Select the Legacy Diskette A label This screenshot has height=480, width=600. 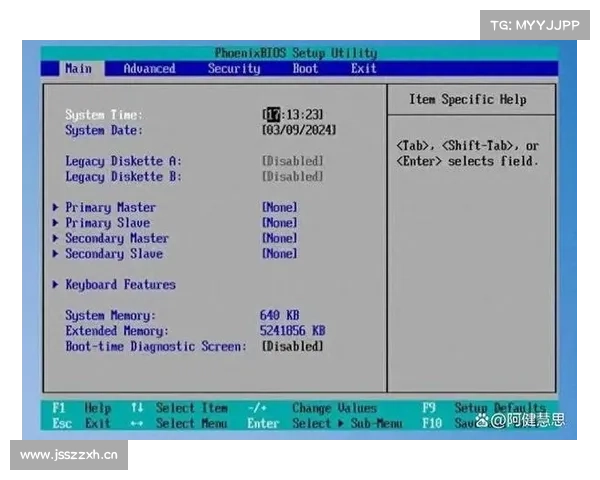tap(123, 161)
